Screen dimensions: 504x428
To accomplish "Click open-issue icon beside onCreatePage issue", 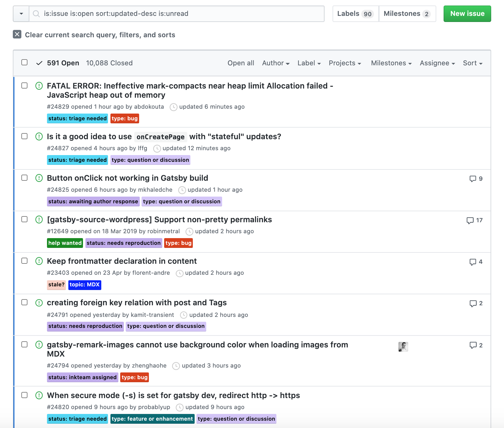I will click(x=39, y=136).
